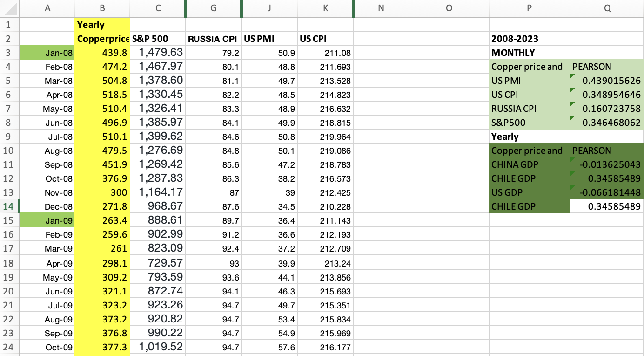Select column K header
Viewport: 644px width, 356px height.
(x=325, y=8)
